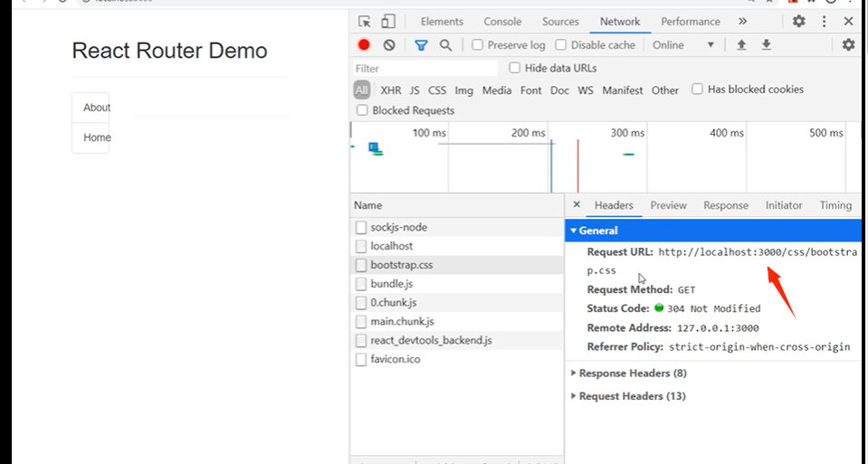Select the localhost request
The width and height of the screenshot is (868, 464).
457,246
